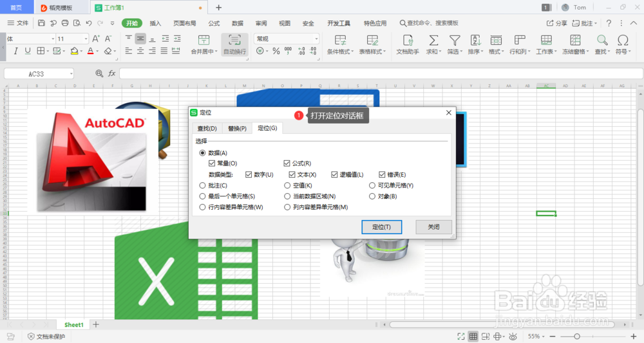Expand the fill color dropdown arrow

click(x=81, y=51)
